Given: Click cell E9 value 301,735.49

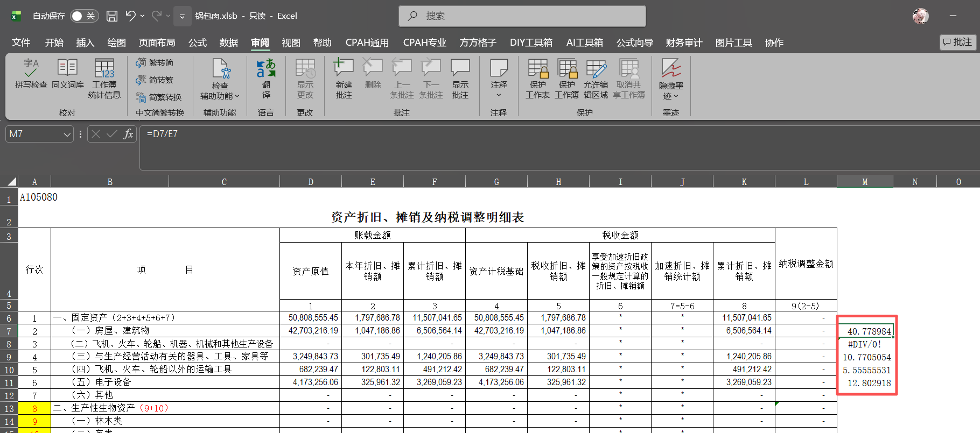Looking at the screenshot, I should tap(373, 357).
